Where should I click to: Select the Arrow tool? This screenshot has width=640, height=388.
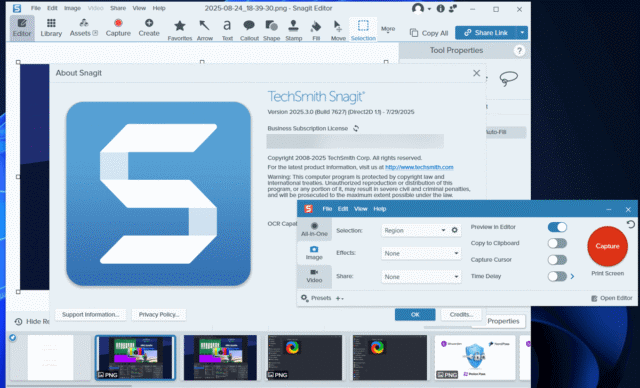[x=204, y=30]
